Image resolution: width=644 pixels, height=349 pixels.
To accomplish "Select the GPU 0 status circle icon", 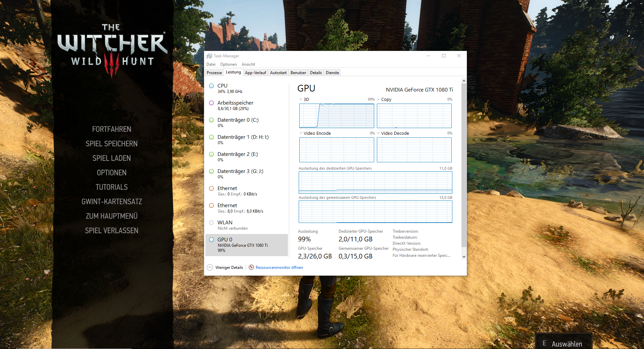I will point(211,239).
